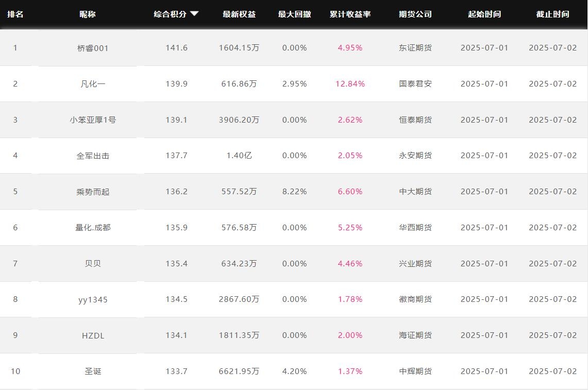The height and width of the screenshot is (390, 588).
Task: Click drawdown value 4.20%
Action: (x=294, y=371)
